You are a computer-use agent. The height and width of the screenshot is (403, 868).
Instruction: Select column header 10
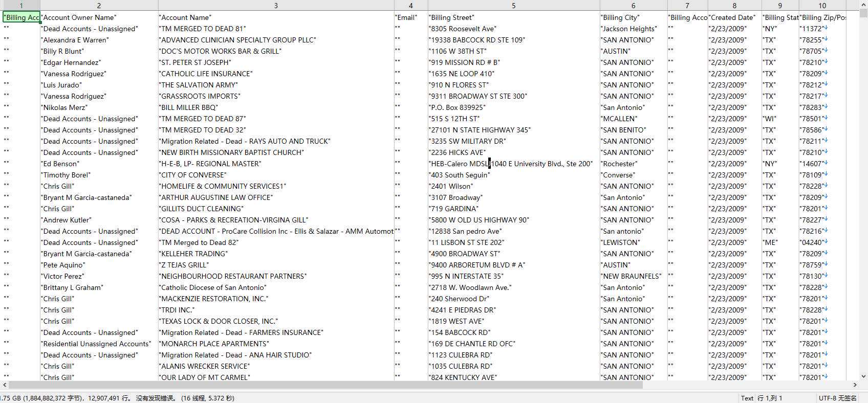pyautogui.click(x=822, y=6)
